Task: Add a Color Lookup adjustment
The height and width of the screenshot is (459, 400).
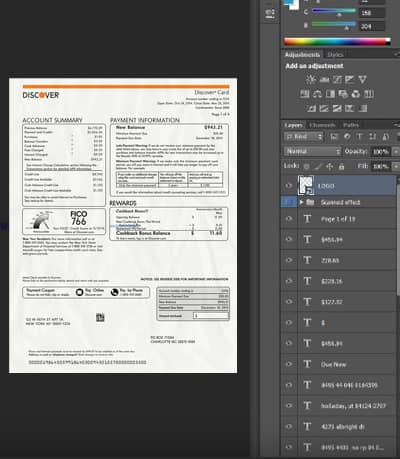Action: [368, 94]
